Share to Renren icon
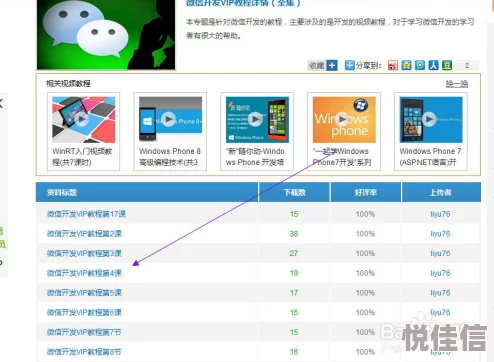494x362 pixels. 433,65
